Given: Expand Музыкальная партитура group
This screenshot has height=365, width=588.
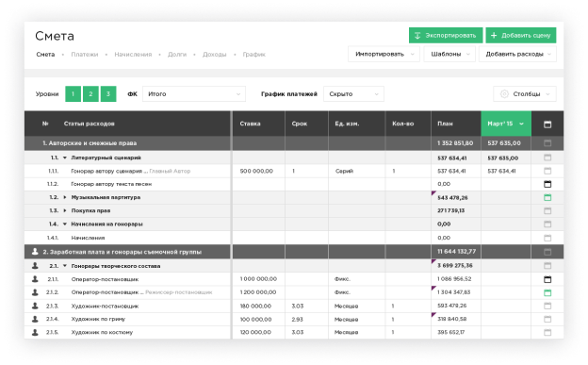Looking at the screenshot, I should pos(65,197).
